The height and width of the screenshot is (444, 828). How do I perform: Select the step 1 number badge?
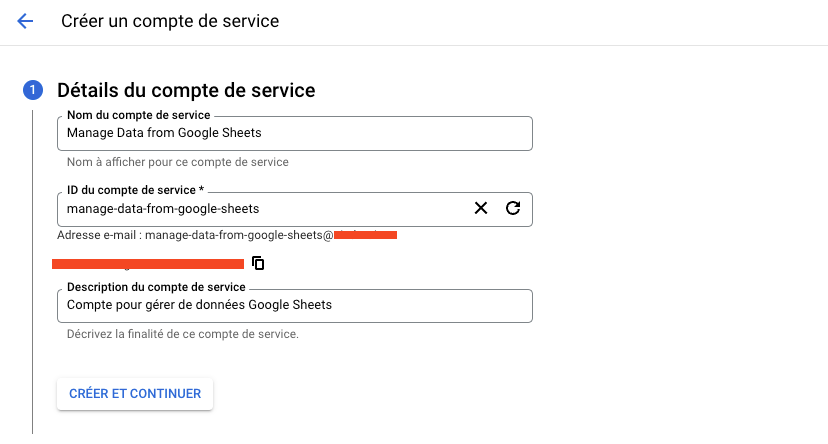click(x=32, y=91)
